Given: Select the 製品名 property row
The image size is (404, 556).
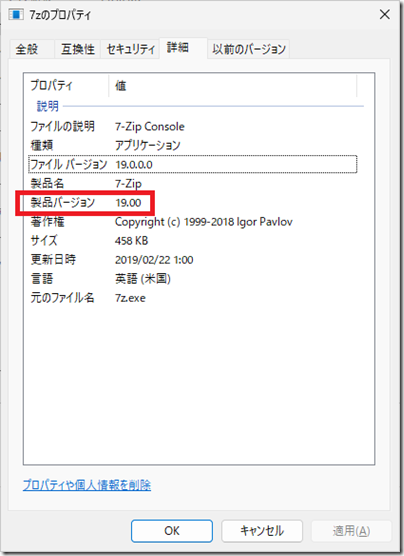Looking at the screenshot, I should [x=193, y=184].
